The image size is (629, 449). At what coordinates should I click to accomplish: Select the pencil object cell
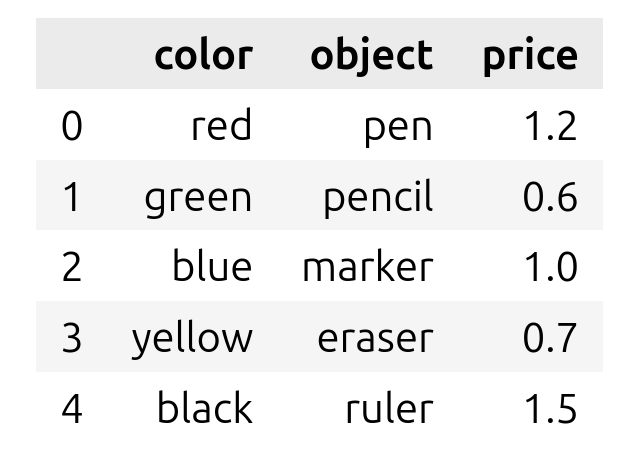click(x=378, y=197)
